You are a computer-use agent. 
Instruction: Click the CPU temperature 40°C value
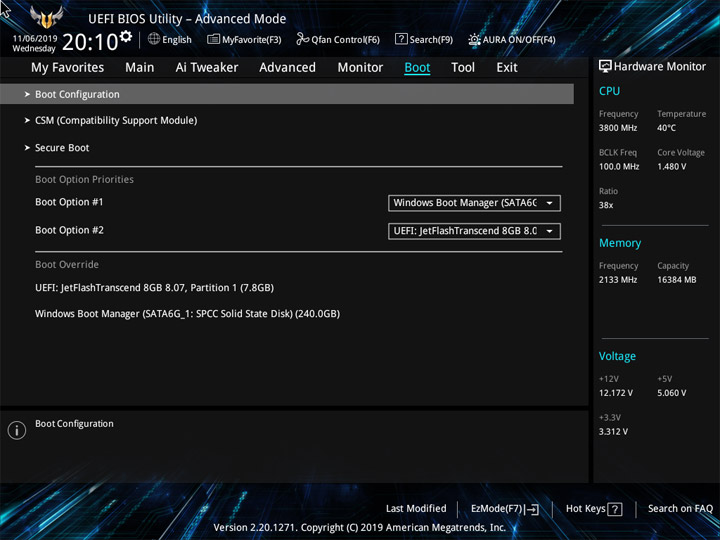pyautogui.click(x=666, y=128)
